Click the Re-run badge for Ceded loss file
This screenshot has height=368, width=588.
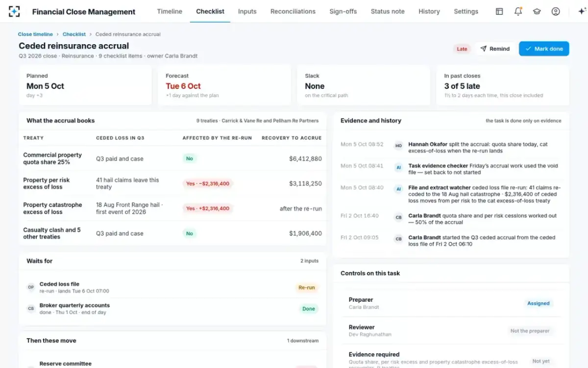tap(307, 288)
